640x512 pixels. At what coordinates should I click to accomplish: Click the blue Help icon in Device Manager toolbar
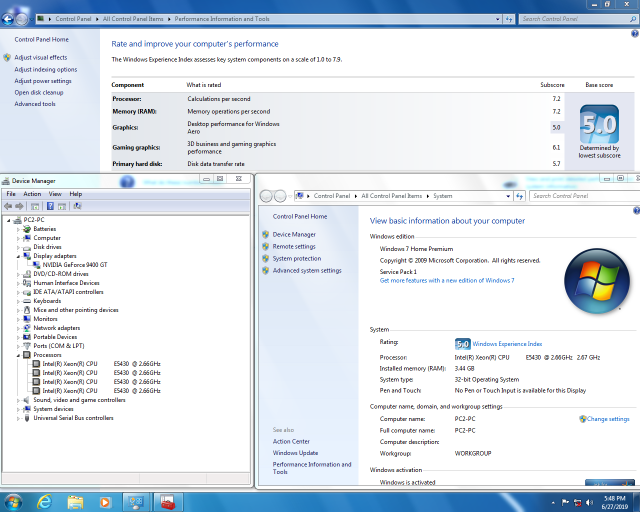coord(50,206)
